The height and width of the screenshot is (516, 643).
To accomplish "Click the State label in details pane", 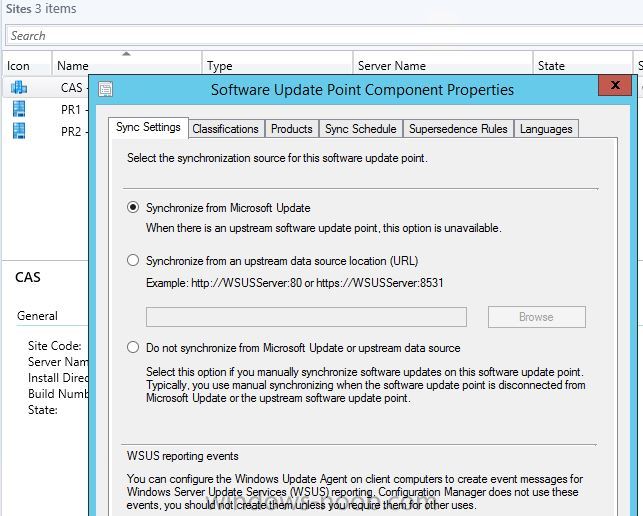I will point(43,409).
